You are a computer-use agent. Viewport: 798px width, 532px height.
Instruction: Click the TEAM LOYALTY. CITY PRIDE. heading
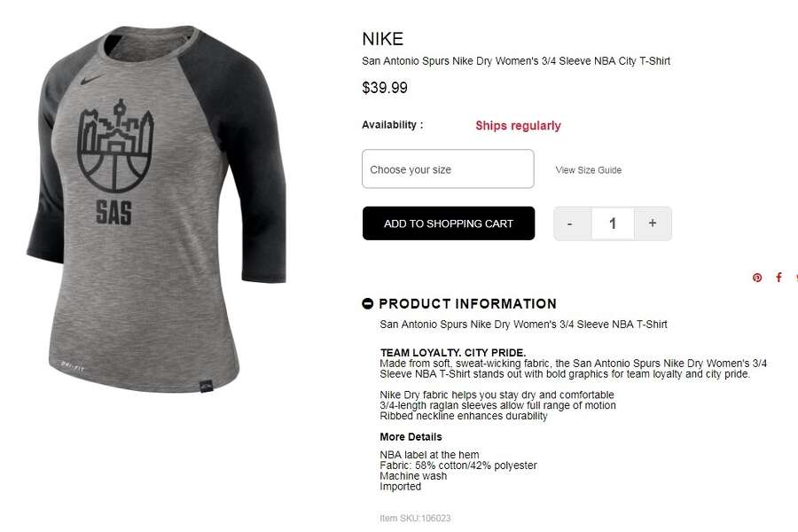(453, 352)
